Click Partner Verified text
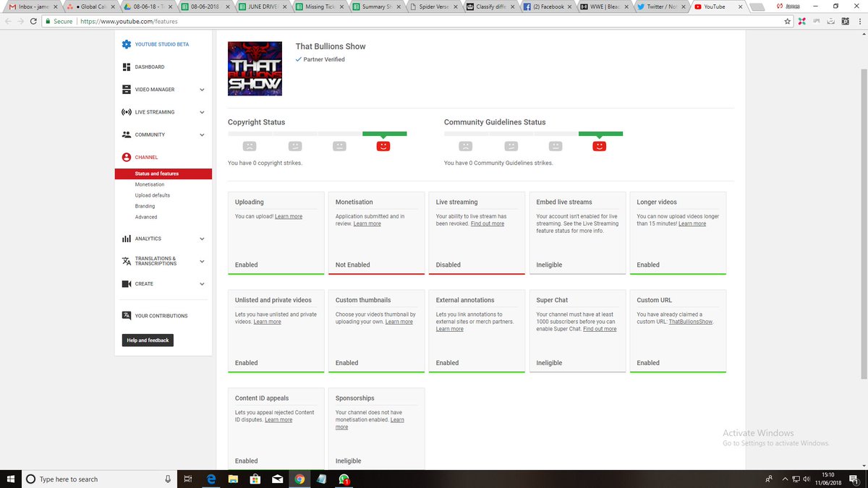The image size is (868, 488). pos(324,59)
